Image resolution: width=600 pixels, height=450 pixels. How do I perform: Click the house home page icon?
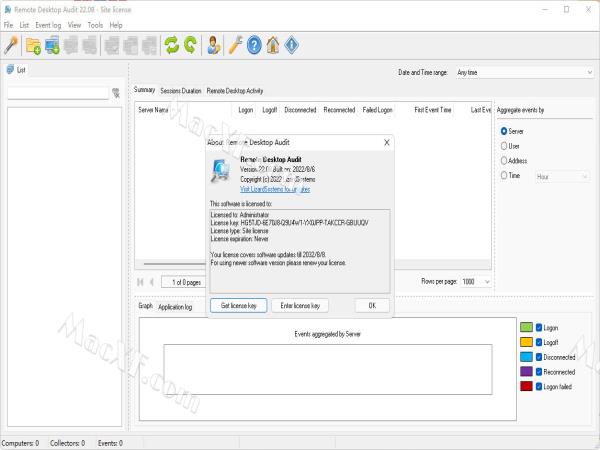click(273, 45)
